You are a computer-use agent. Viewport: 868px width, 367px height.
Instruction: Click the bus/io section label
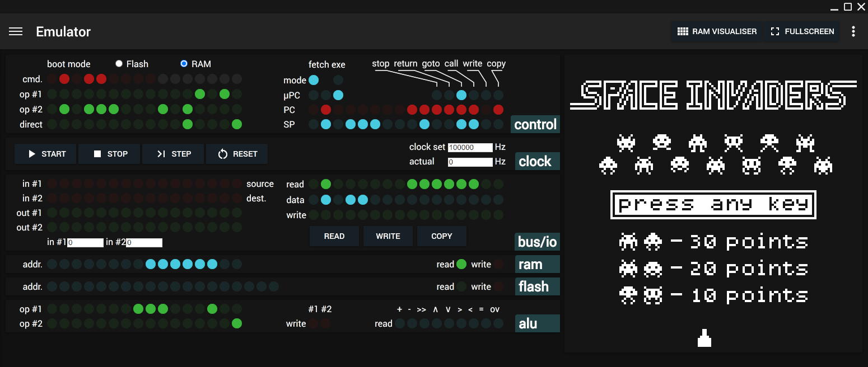pos(538,242)
